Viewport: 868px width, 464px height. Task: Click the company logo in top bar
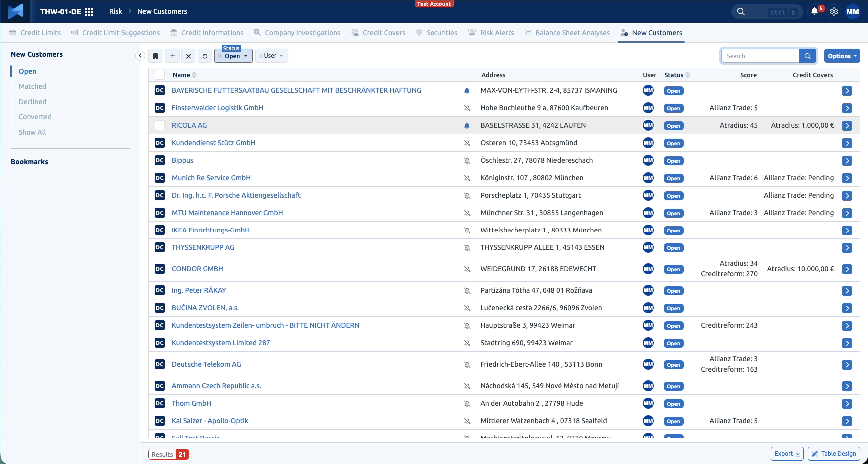click(x=16, y=11)
